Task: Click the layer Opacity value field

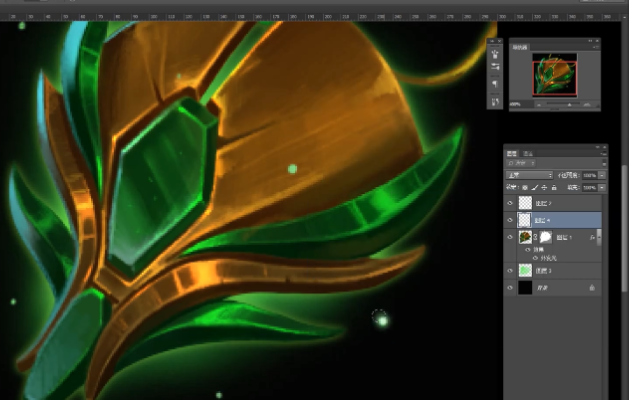Action: click(590, 175)
